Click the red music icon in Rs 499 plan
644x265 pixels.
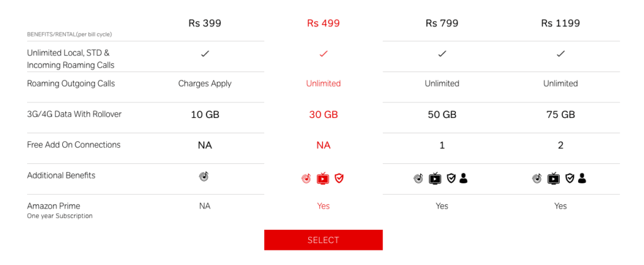[x=306, y=178]
